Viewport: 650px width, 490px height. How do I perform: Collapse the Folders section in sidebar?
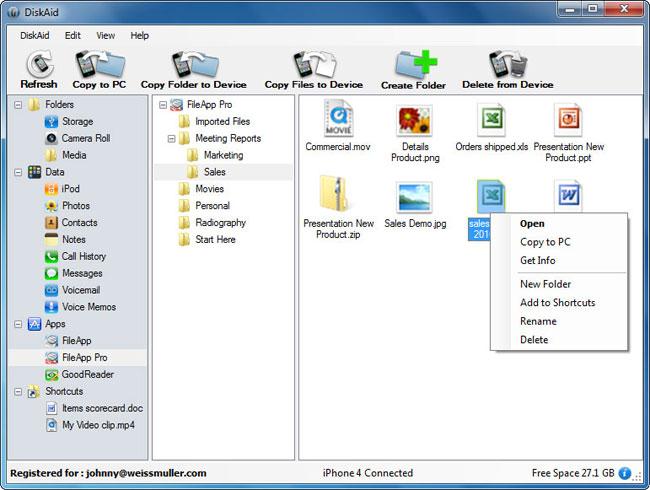18,105
